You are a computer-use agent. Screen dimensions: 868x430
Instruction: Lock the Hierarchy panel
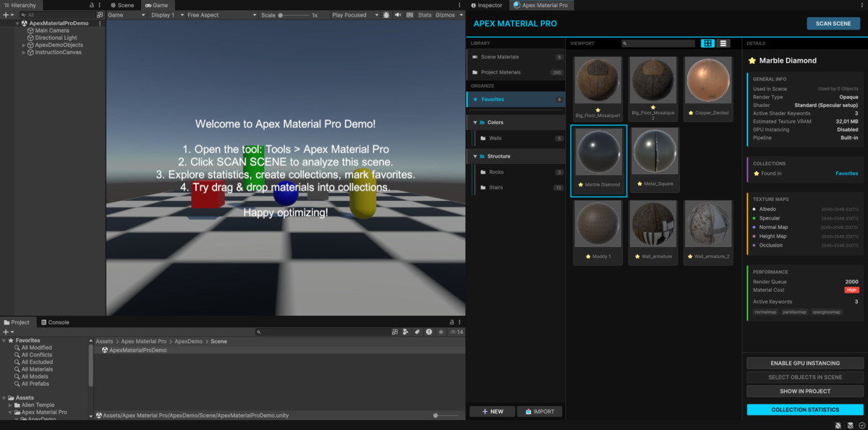coord(91,5)
